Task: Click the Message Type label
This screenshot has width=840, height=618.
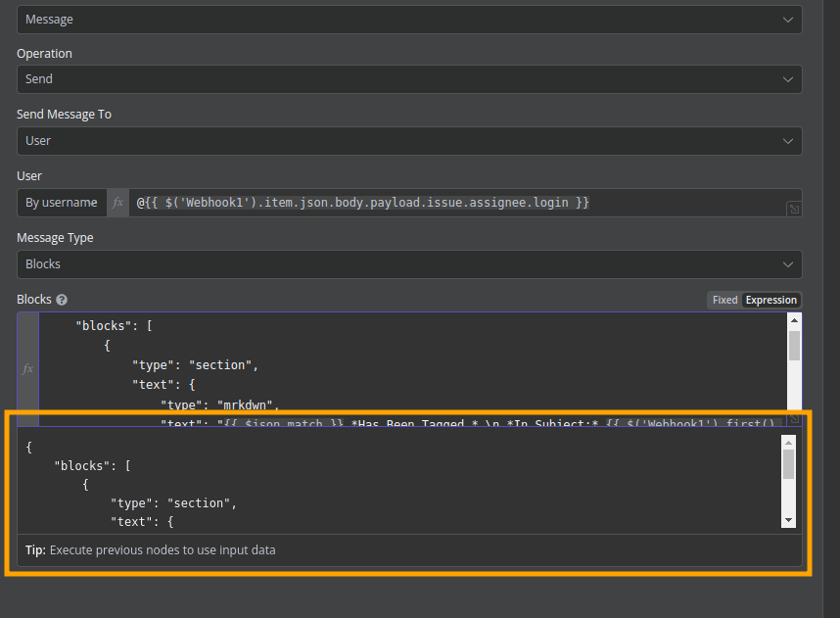Action: (x=55, y=237)
